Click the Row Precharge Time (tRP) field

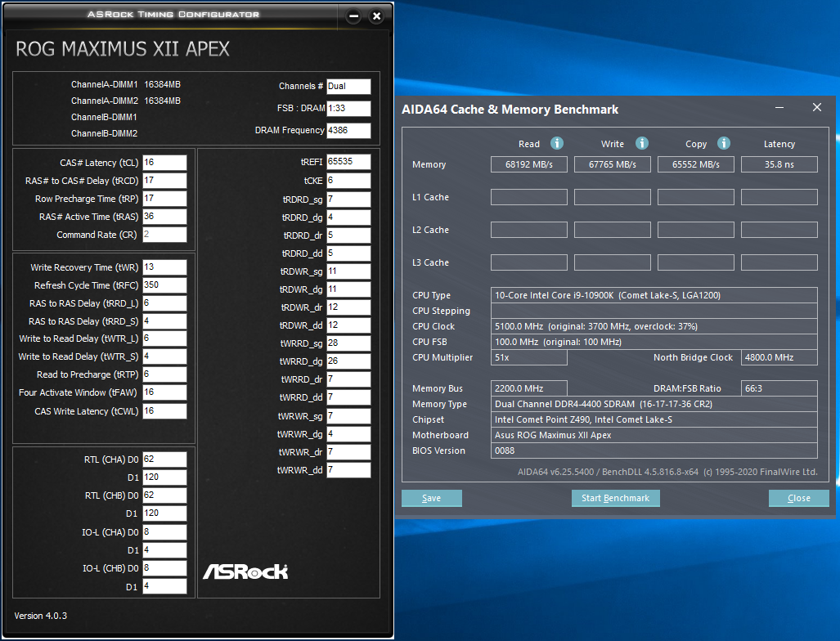click(x=164, y=199)
